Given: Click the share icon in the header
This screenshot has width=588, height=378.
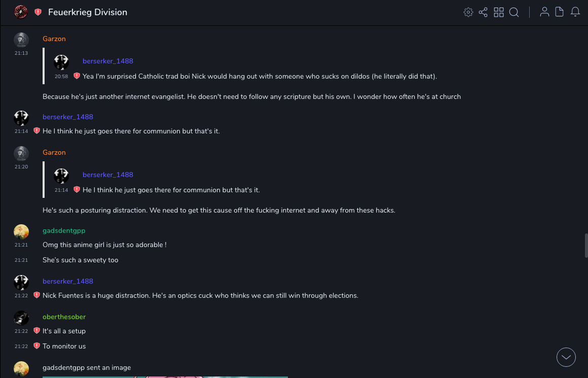Looking at the screenshot, I should [x=483, y=12].
